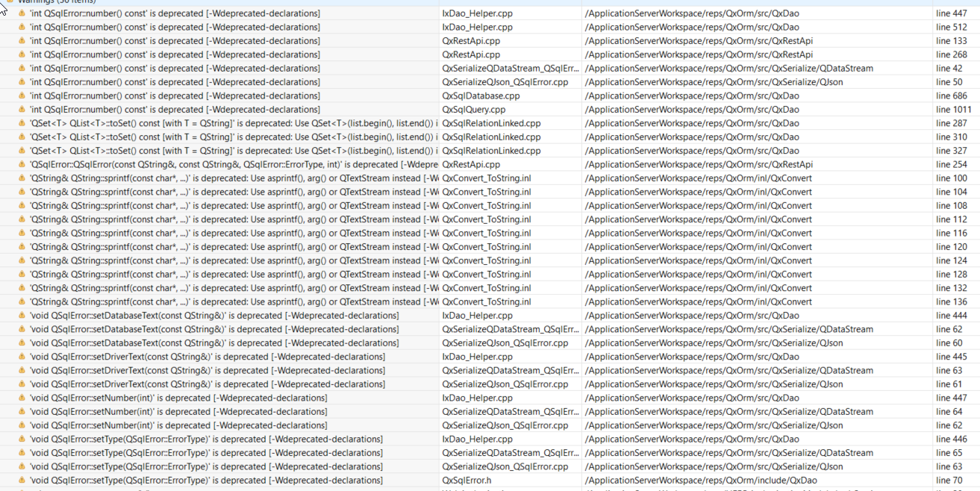The width and height of the screenshot is (980, 491).
Task: Click warning icon on setNumber line 64 row
Action: click(22, 412)
